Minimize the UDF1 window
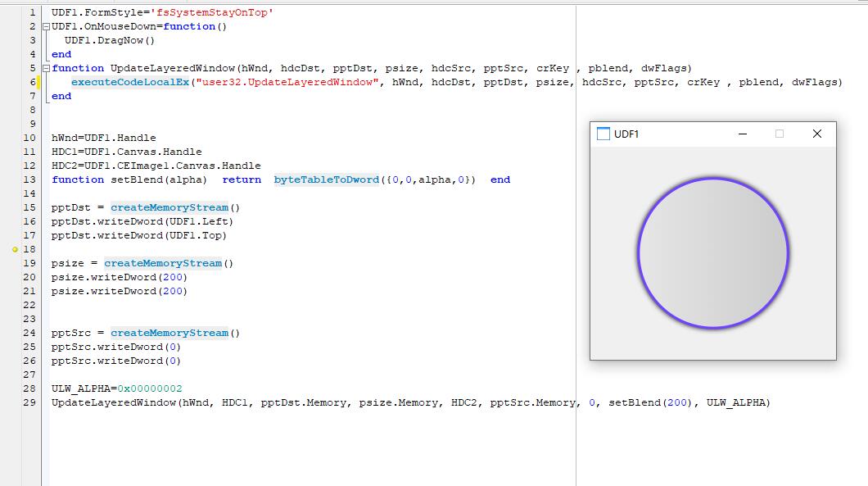The height and width of the screenshot is (486, 868). coord(743,134)
